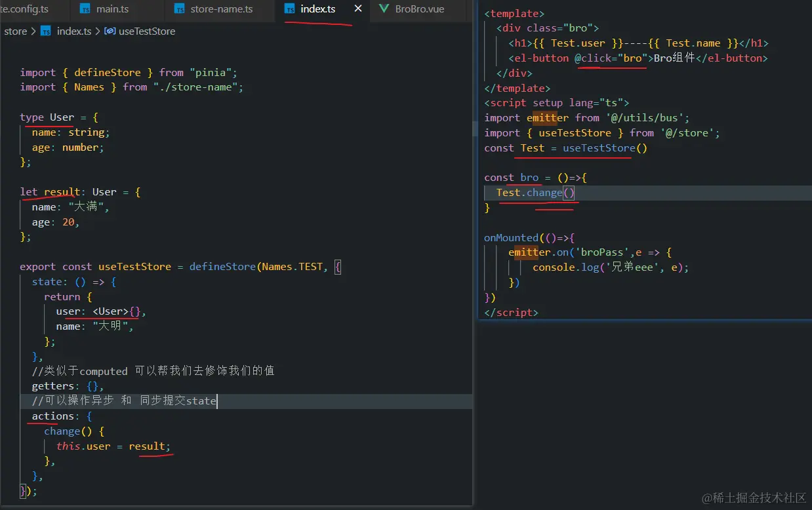The height and width of the screenshot is (510, 812).
Task: Click the line importing Names from ./store-name
Action: 132,87
